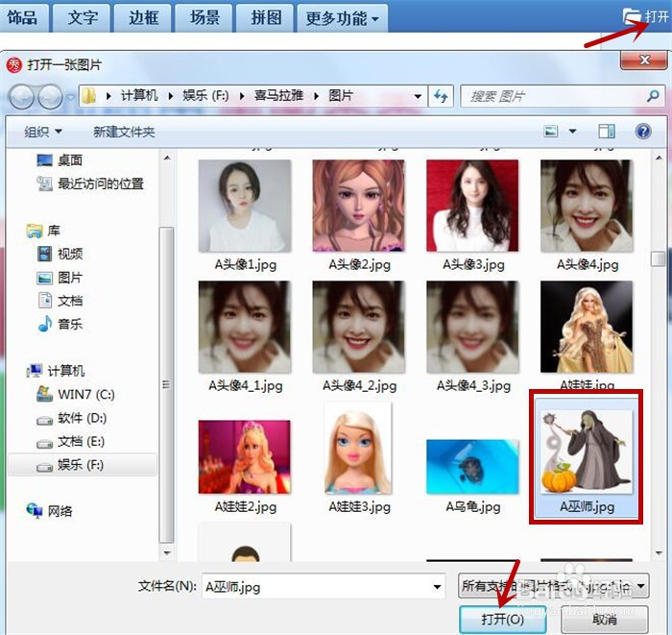Open 文档 library in sidebar
This screenshot has height=635, width=672.
point(60,301)
